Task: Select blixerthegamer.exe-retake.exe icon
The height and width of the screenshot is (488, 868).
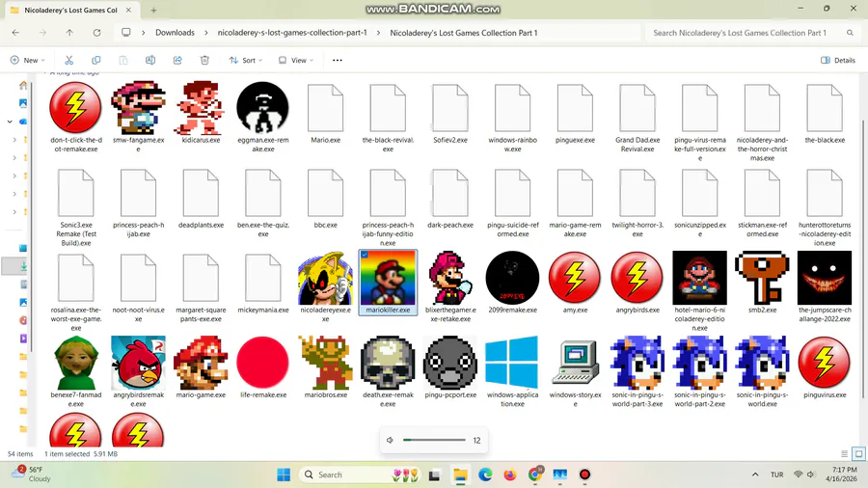Action: tap(450, 278)
